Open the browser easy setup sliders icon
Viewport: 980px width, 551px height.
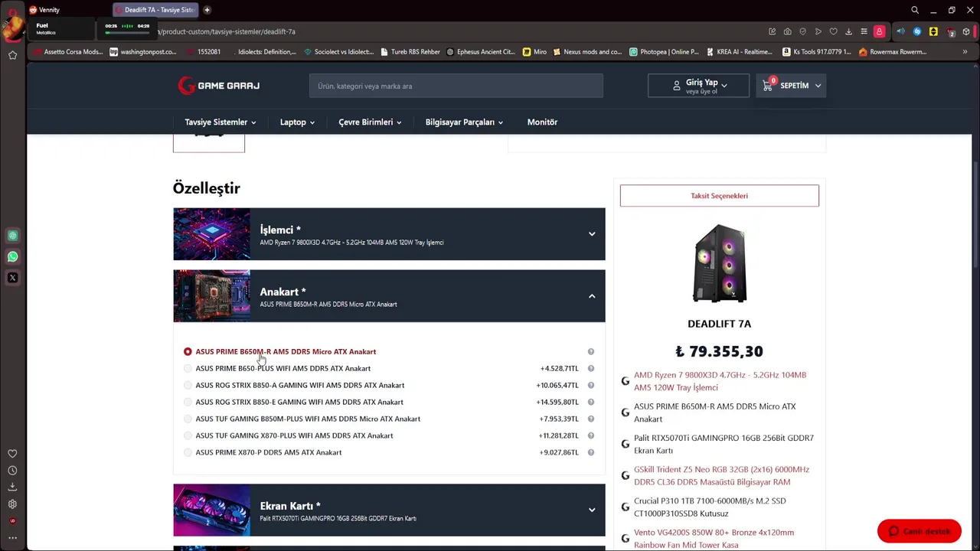click(864, 31)
